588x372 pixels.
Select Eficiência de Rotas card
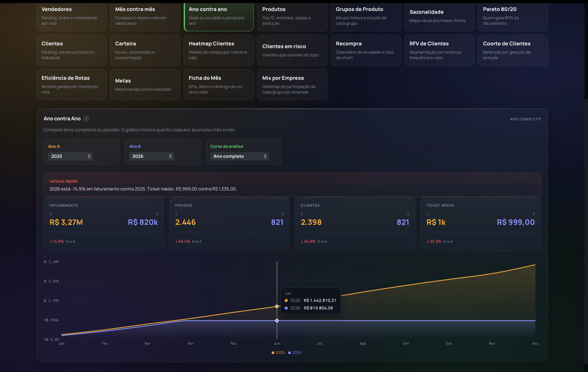(x=72, y=85)
